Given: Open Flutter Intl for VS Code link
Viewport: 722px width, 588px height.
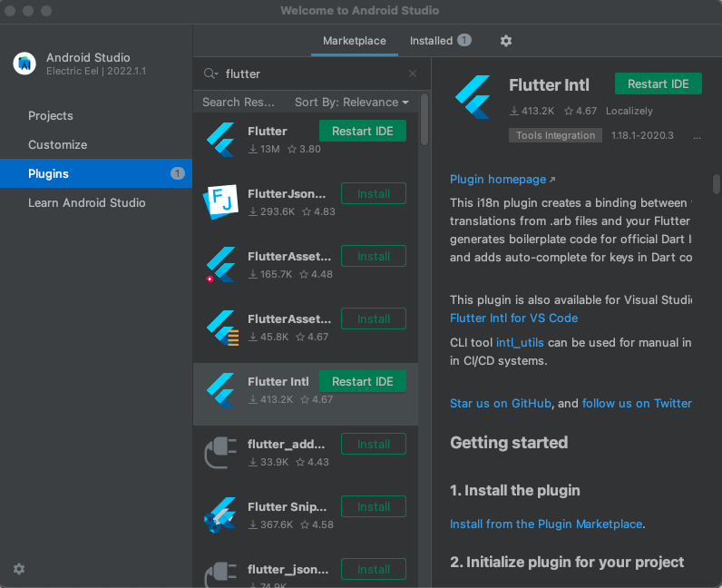Looking at the screenshot, I should (513, 318).
